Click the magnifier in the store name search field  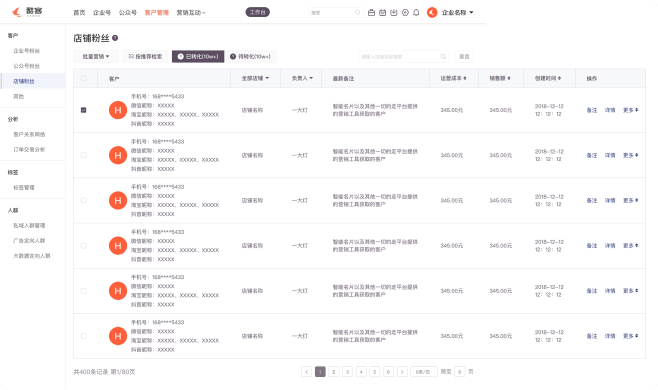443,57
